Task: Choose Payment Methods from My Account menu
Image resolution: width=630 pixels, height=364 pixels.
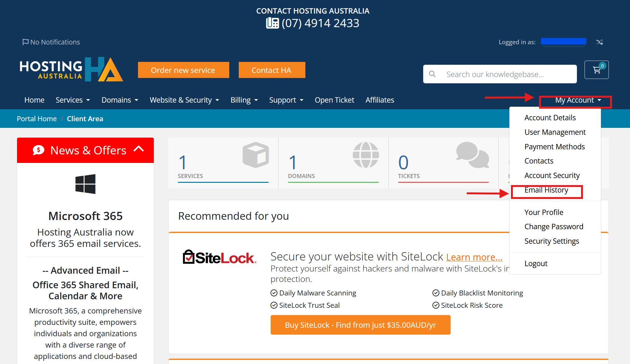Action: coord(555,147)
